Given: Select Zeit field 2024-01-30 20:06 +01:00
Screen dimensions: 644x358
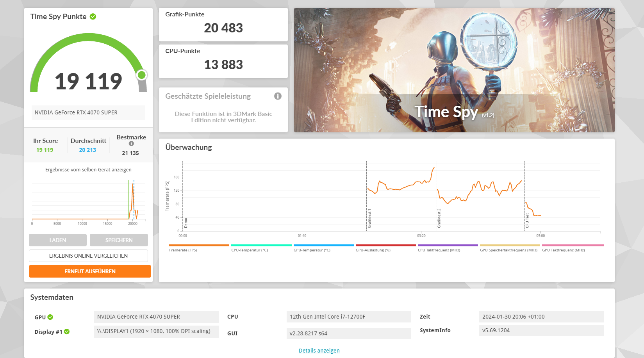Looking at the screenshot, I should [x=541, y=317].
